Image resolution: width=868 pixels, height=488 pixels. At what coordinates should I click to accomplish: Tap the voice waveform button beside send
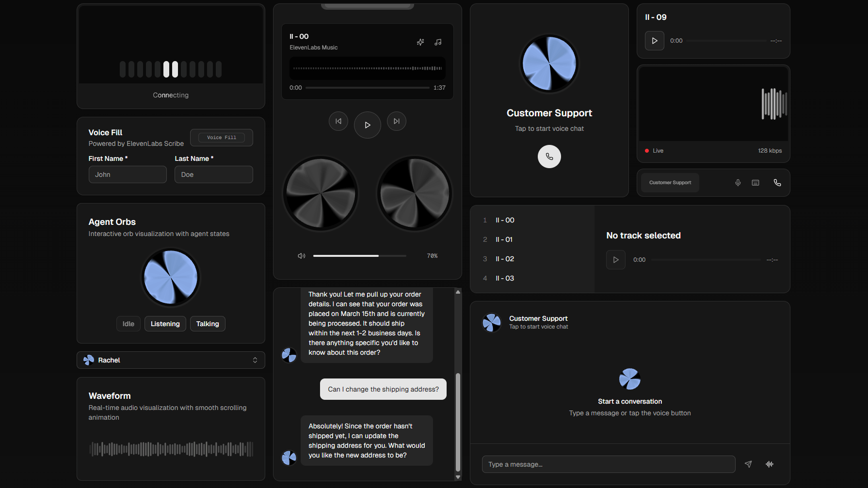769,464
